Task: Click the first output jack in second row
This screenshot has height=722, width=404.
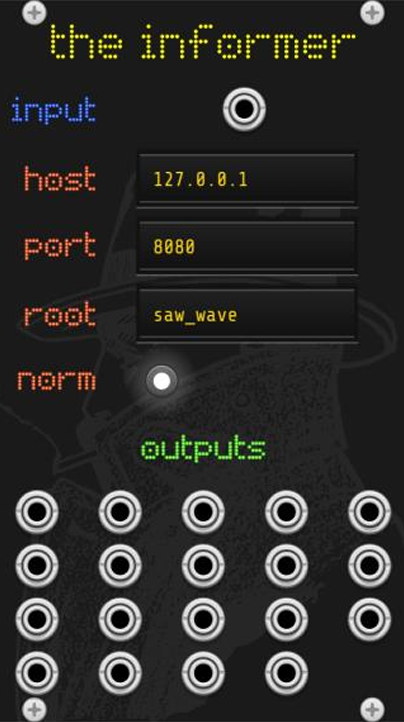Action: [x=37, y=565]
